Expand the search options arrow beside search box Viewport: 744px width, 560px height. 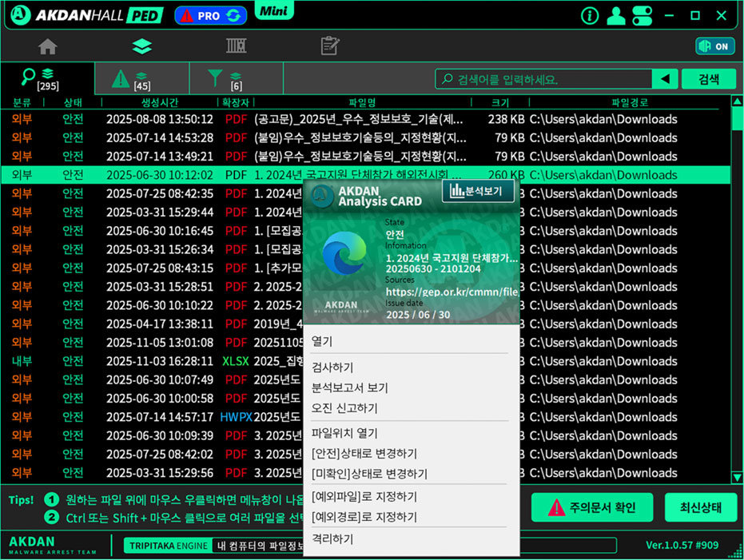pyautogui.click(x=664, y=79)
